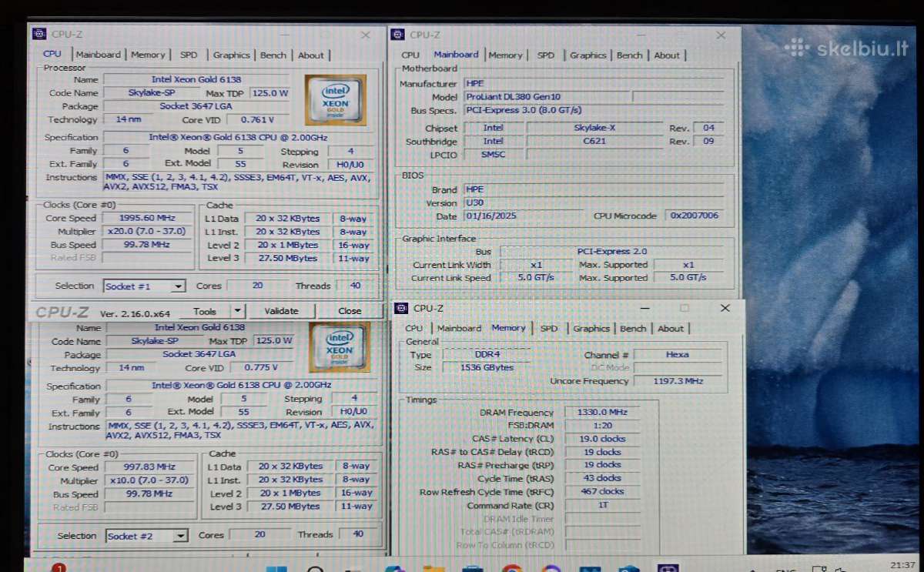
Task: Click the BIOS date '01/16/2025'
Action: pyautogui.click(x=523, y=216)
